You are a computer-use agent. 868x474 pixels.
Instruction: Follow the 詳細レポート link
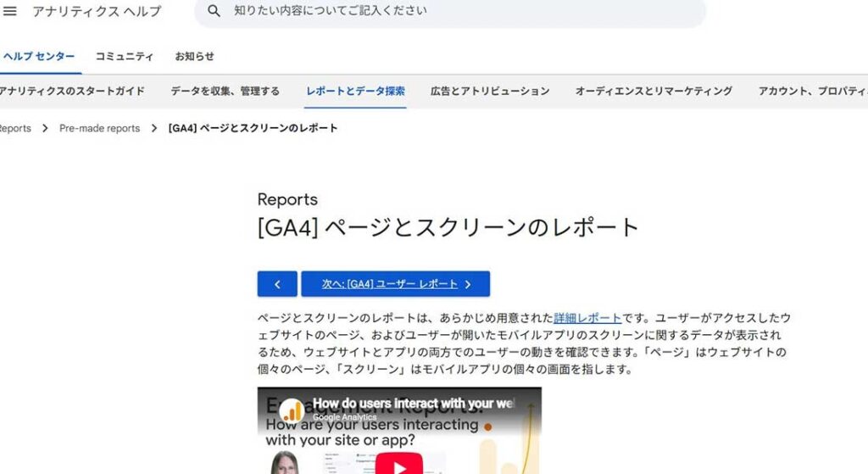point(587,318)
